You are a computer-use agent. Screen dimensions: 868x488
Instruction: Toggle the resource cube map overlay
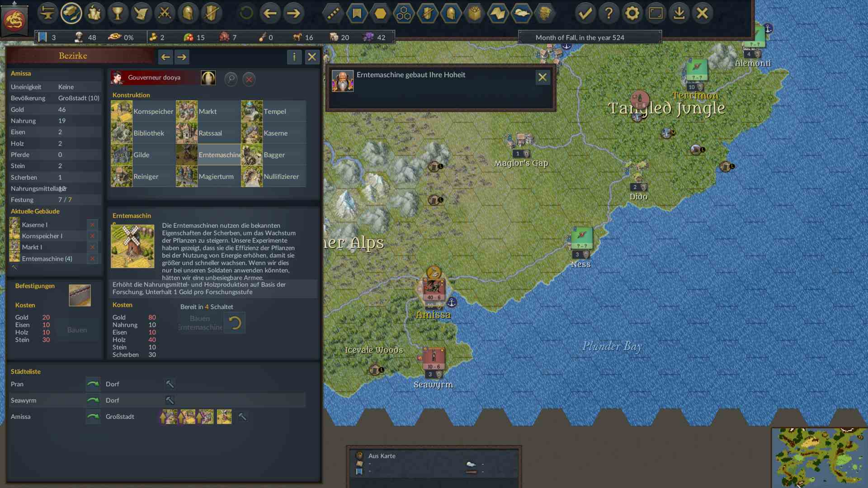[x=474, y=14]
